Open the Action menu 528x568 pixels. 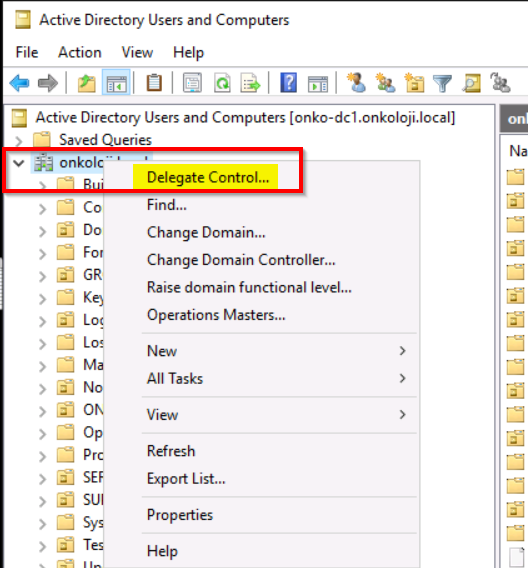(x=80, y=53)
